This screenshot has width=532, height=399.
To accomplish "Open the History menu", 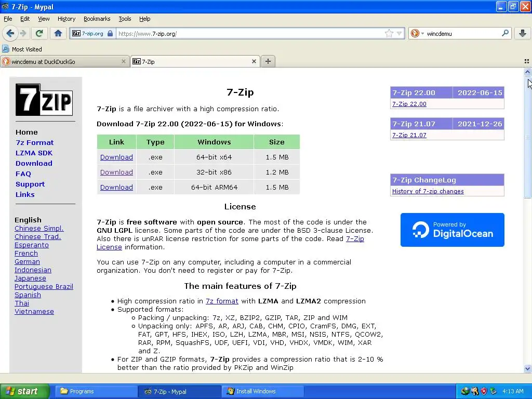I will [66, 19].
